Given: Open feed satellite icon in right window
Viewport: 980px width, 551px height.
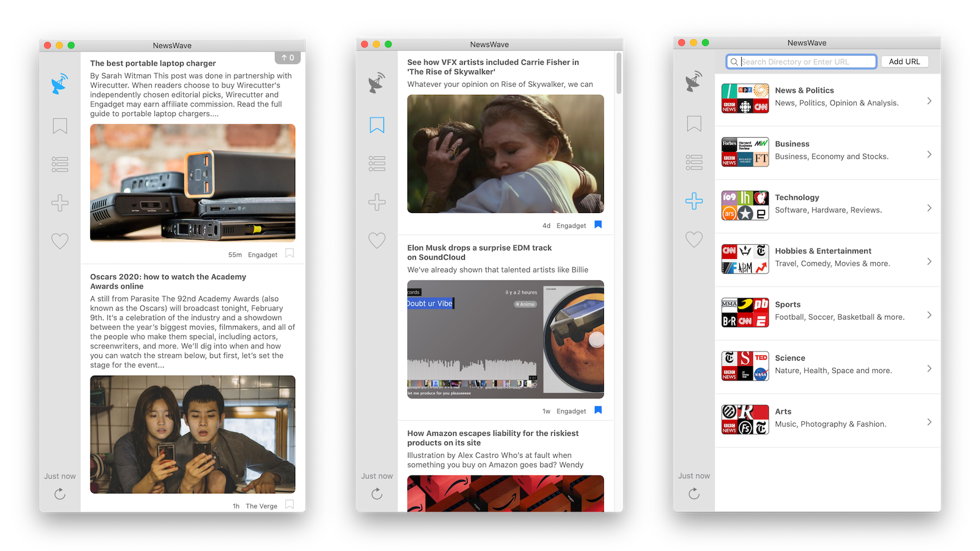Looking at the screenshot, I should pyautogui.click(x=694, y=81).
